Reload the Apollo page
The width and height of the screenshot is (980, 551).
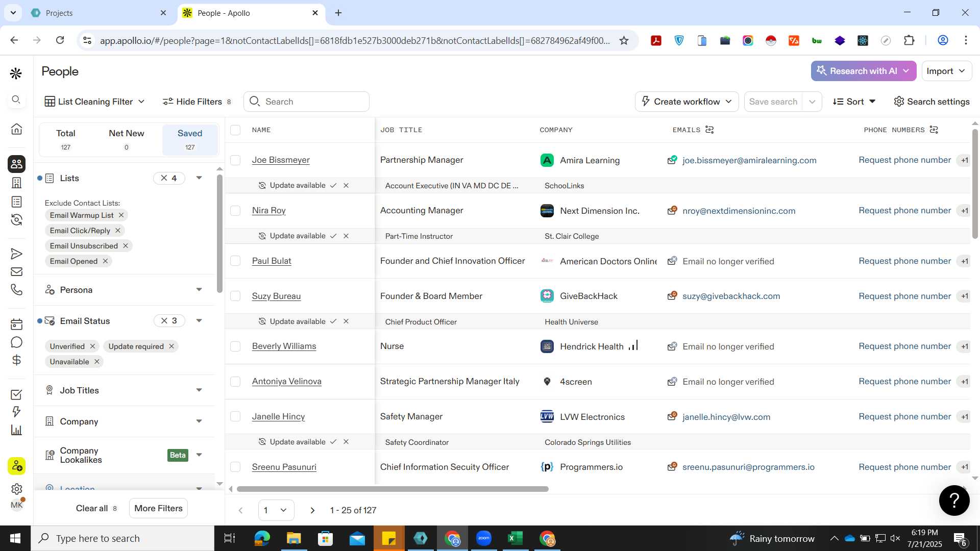click(x=60, y=40)
